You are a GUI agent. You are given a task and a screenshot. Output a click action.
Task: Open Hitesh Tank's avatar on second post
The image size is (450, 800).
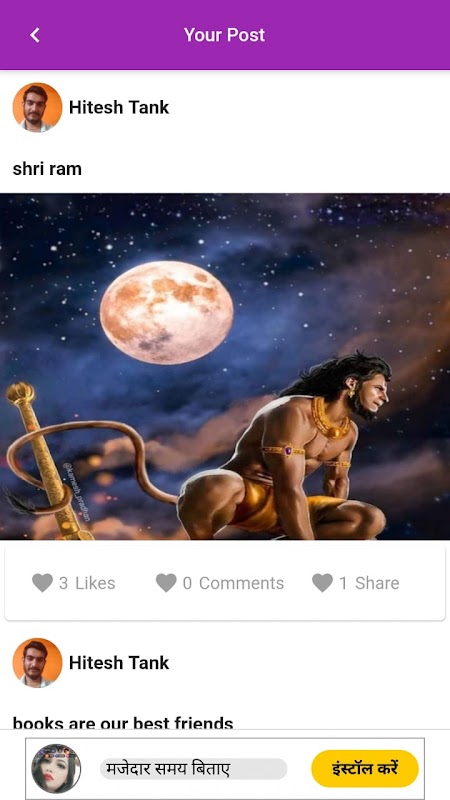tap(37, 662)
